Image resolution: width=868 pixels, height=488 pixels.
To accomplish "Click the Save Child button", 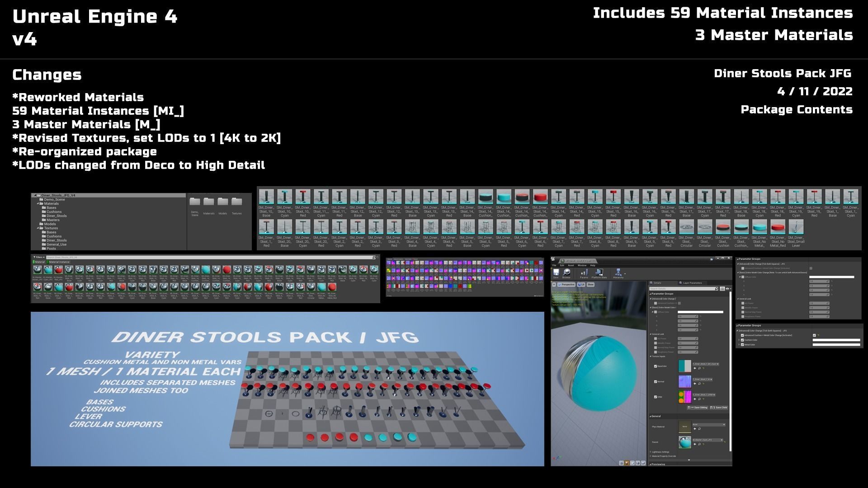I will click(x=719, y=408).
